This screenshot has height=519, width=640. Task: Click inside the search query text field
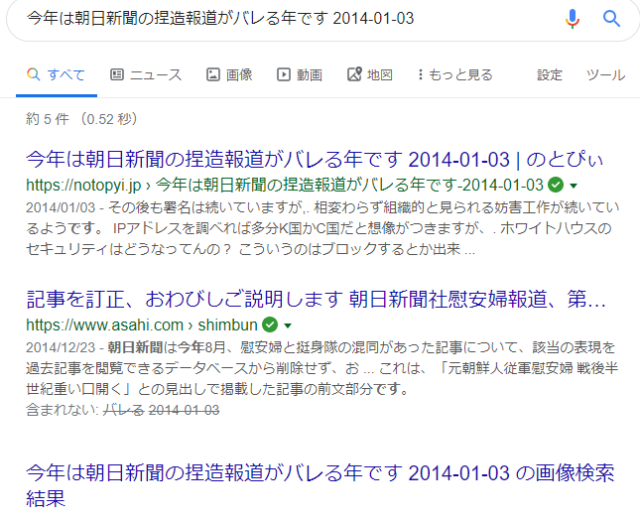tap(280, 18)
